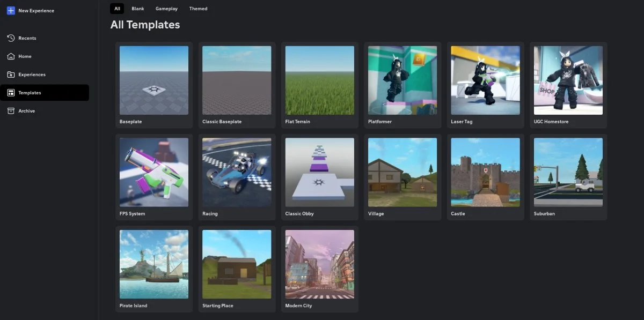Open Experiences folder icon in sidebar
Screen dimensions: 644x320
point(11,75)
